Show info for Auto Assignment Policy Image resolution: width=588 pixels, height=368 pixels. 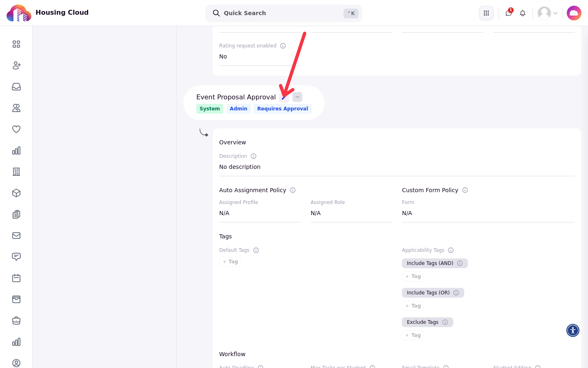click(x=293, y=190)
